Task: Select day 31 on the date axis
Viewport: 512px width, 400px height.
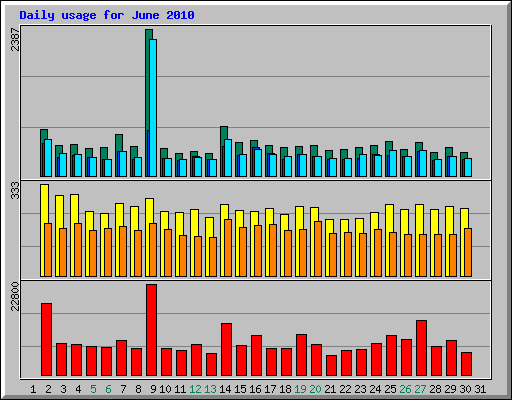Action: click(x=480, y=389)
